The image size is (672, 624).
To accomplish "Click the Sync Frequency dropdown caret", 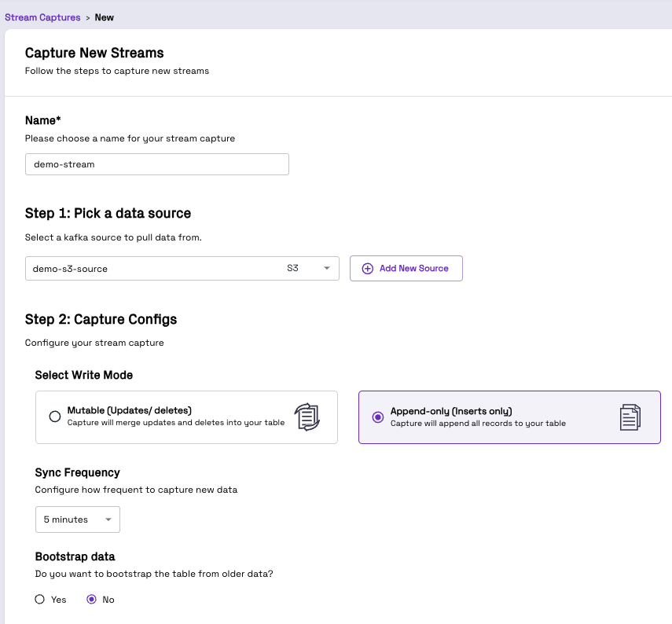I will 108,519.
